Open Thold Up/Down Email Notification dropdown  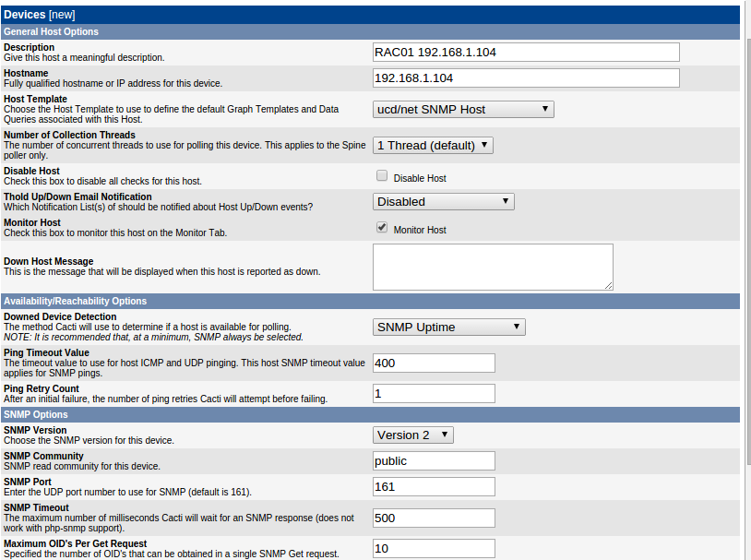444,202
